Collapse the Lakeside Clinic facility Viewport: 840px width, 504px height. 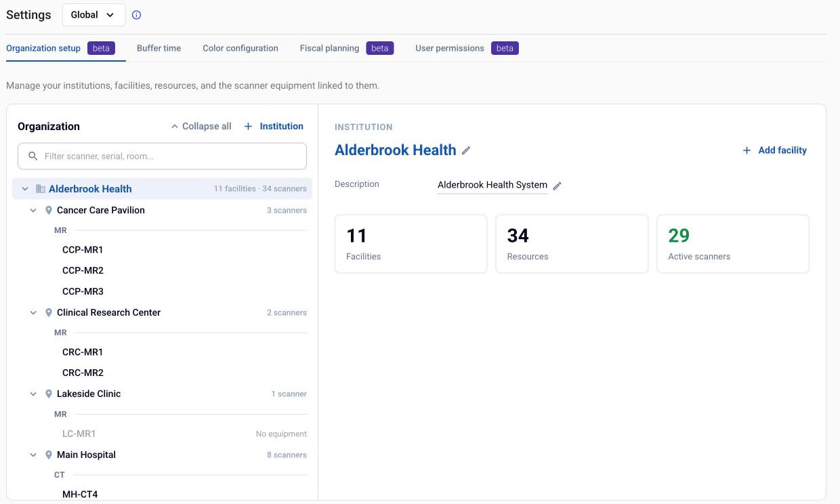pyautogui.click(x=33, y=394)
